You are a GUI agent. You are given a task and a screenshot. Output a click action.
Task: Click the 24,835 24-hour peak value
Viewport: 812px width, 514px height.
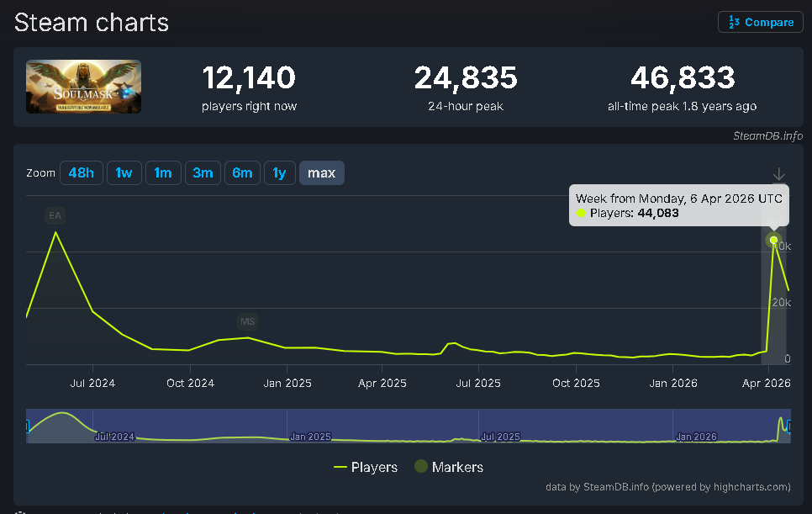pos(466,77)
